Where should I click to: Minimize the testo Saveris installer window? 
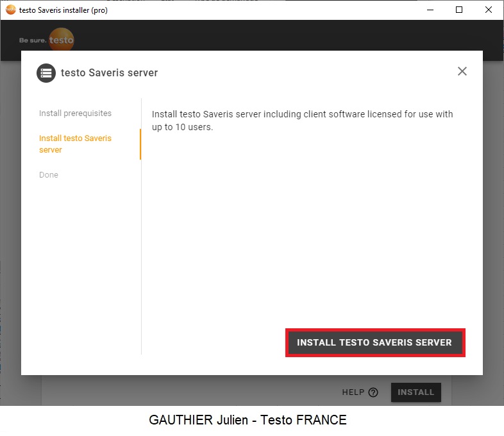point(430,10)
